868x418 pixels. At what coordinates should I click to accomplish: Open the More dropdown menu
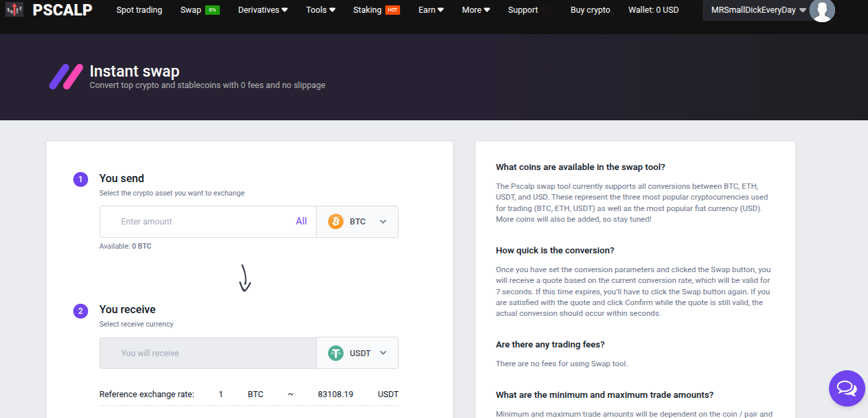(476, 10)
